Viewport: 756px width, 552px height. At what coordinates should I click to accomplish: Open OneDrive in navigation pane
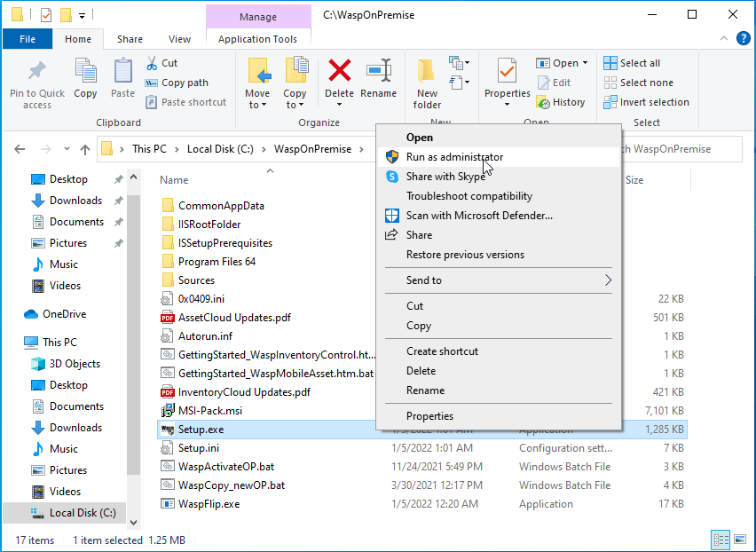pyautogui.click(x=55, y=314)
